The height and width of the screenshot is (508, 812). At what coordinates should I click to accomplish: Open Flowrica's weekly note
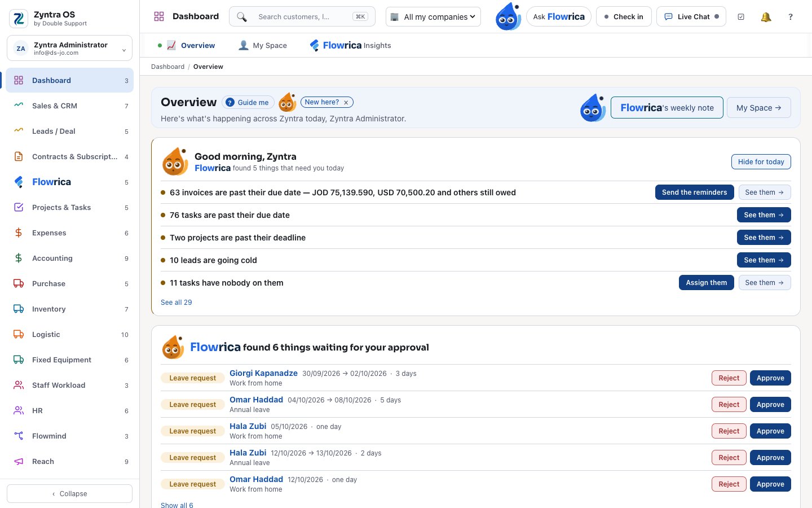click(x=667, y=108)
